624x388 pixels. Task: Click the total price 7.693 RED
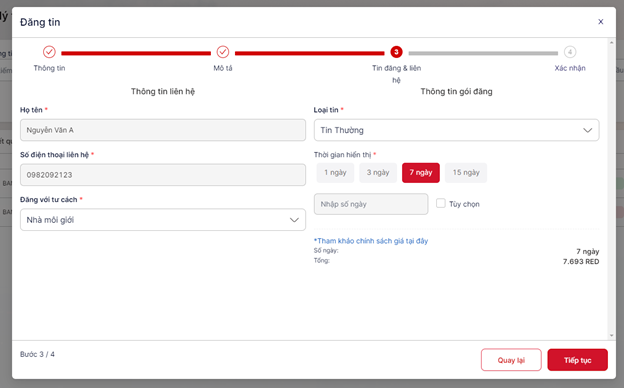tap(581, 261)
